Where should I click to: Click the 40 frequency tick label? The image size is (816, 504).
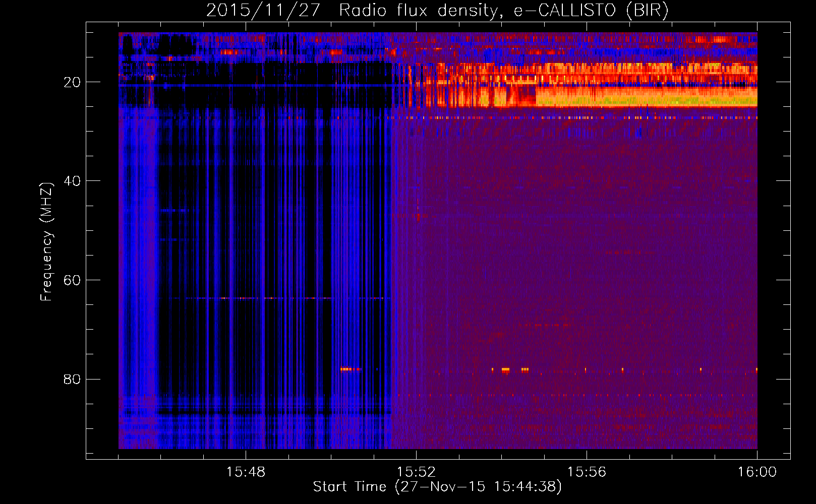coord(73,181)
